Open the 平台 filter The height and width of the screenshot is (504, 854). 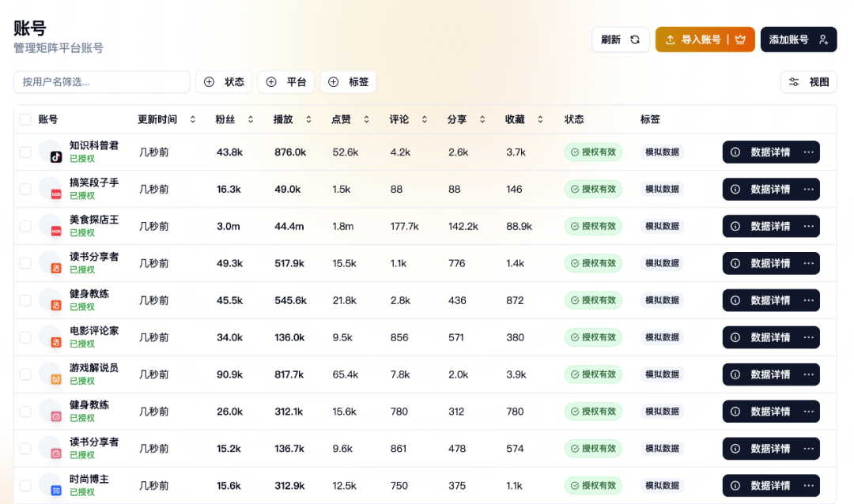pos(286,82)
